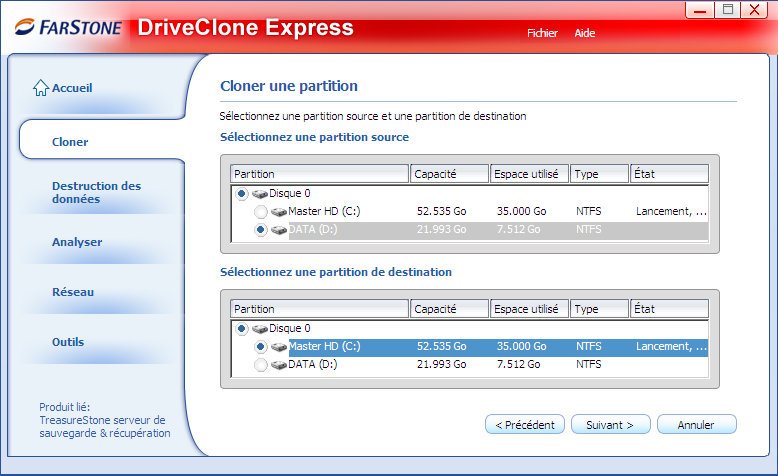Close the DriveClone Express window
Screen dimensions: 778x476
[x=755, y=10]
